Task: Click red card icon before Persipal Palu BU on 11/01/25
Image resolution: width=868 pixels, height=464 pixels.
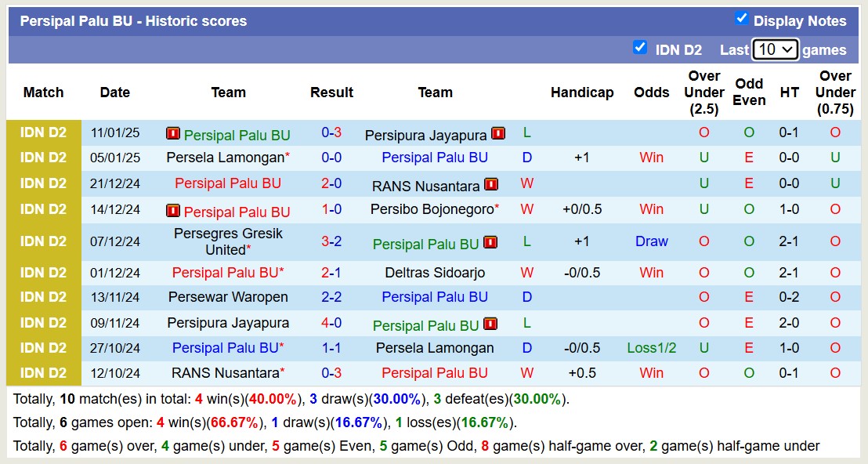Action: 173,134
